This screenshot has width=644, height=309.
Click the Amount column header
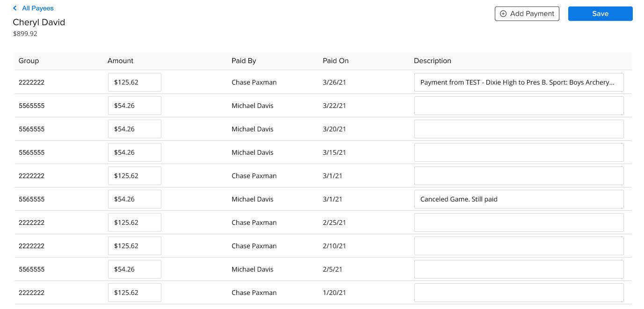point(120,61)
